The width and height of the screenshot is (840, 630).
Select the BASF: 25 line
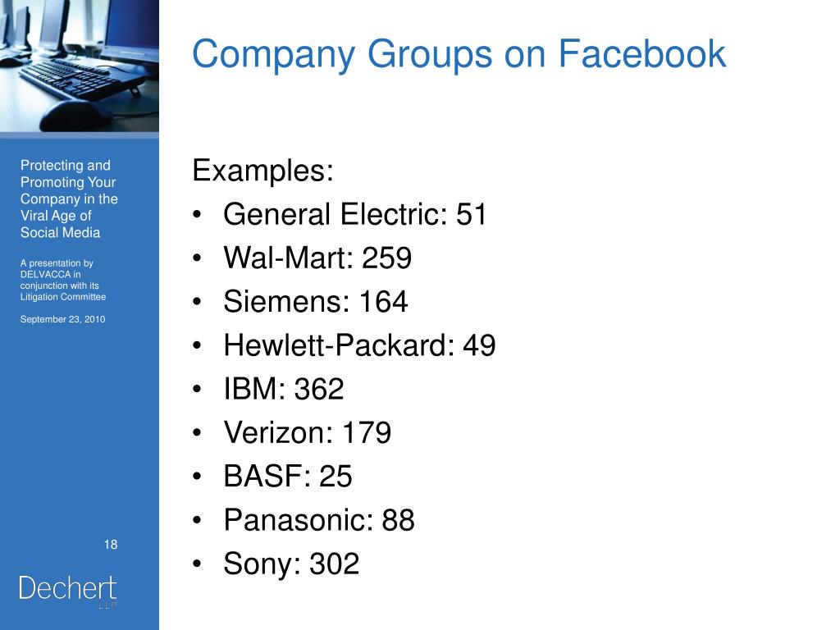[x=288, y=477]
